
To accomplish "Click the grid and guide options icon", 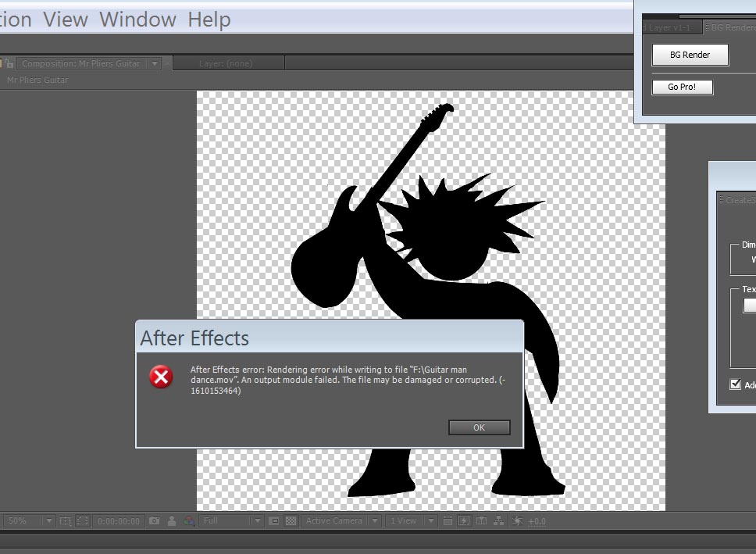I will click(x=66, y=521).
